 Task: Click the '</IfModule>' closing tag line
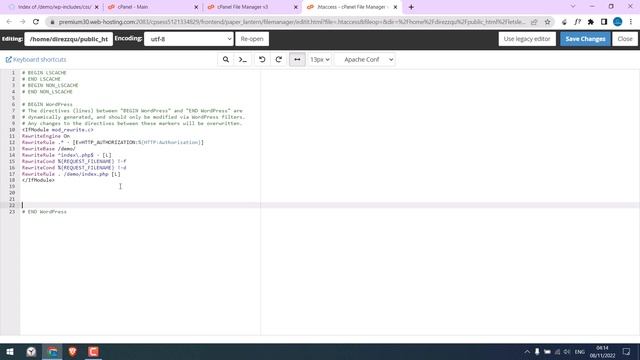coord(38,180)
